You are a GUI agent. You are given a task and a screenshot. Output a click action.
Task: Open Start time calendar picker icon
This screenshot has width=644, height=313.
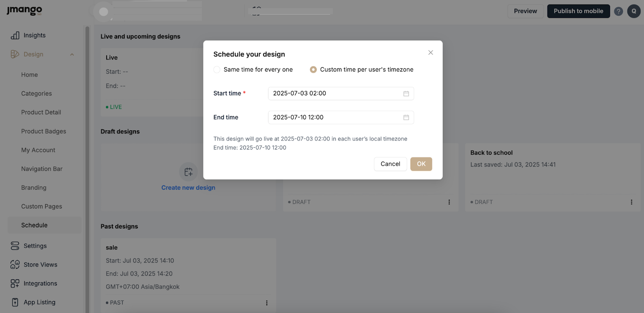406,93
